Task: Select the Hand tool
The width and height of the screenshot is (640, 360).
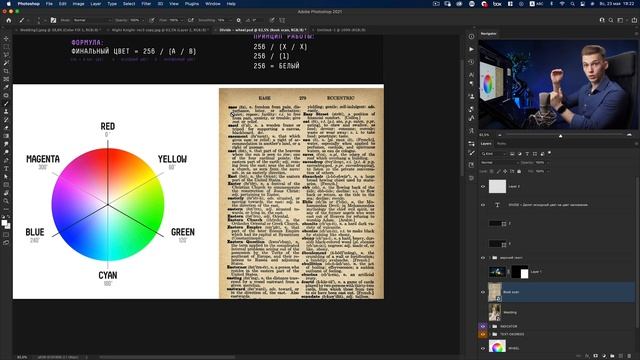Action: point(6,193)
